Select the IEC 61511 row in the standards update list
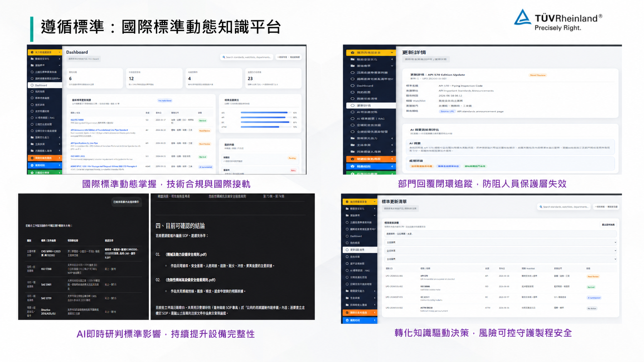The image size is (644, 362). [x=501, y=298]
